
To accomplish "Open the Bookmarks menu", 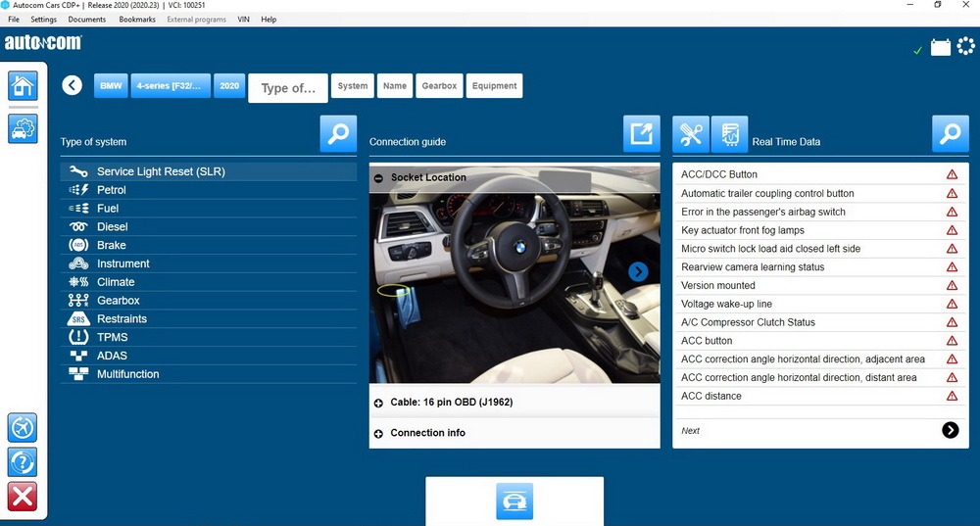I will coord(136,20).
